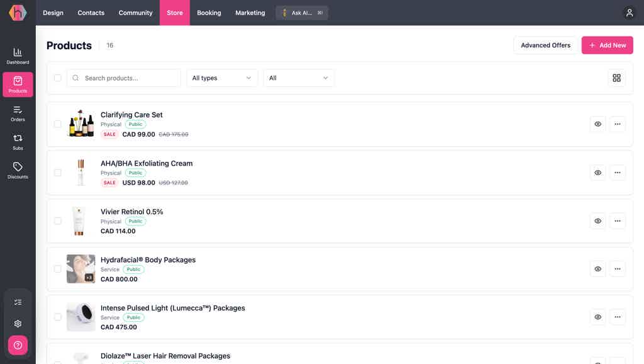Toggle visibility of AHA/BHA Exfoliating Cream
The height and width of the screenshot is (364, 644).
point(597,173)
